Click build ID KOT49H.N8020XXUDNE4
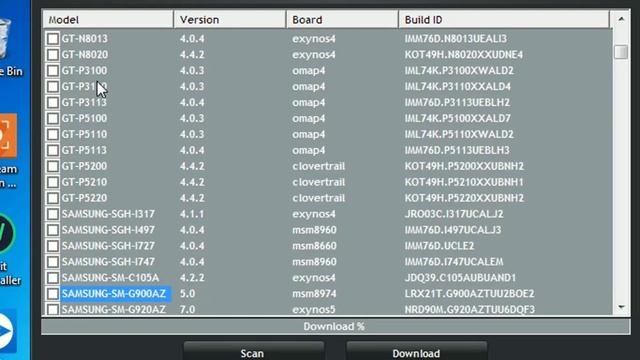640x360 pixels. (x=464, y=55)
